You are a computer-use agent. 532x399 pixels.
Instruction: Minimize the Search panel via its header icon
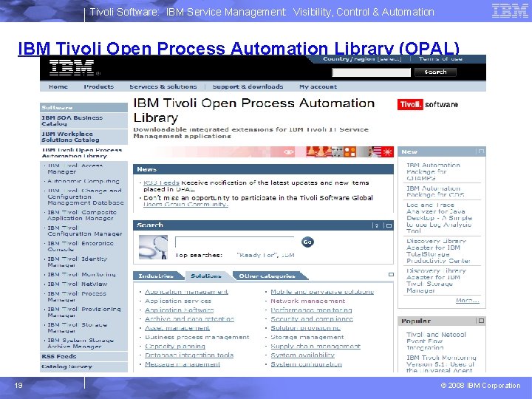click(389, 225)
